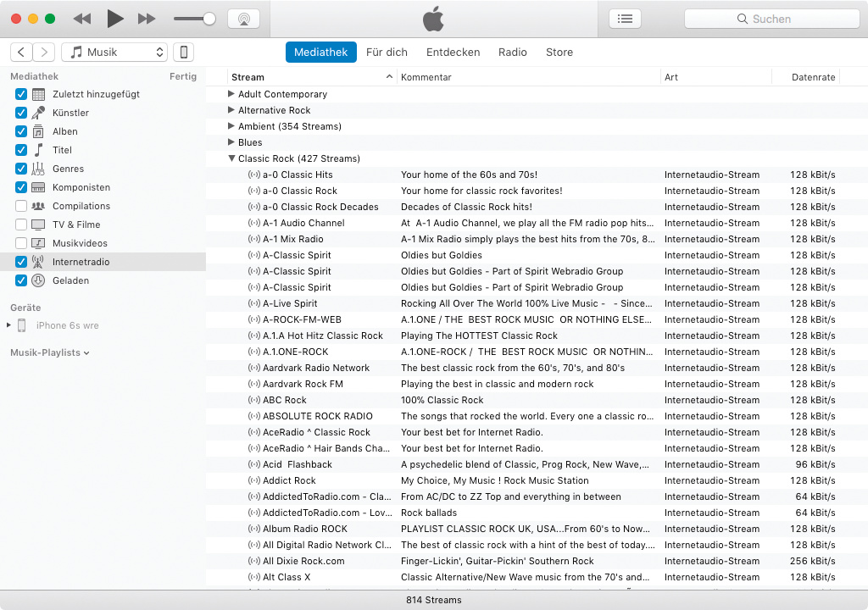
Task: Uncheck the Künstler checkbox
Action: (21, 113)
